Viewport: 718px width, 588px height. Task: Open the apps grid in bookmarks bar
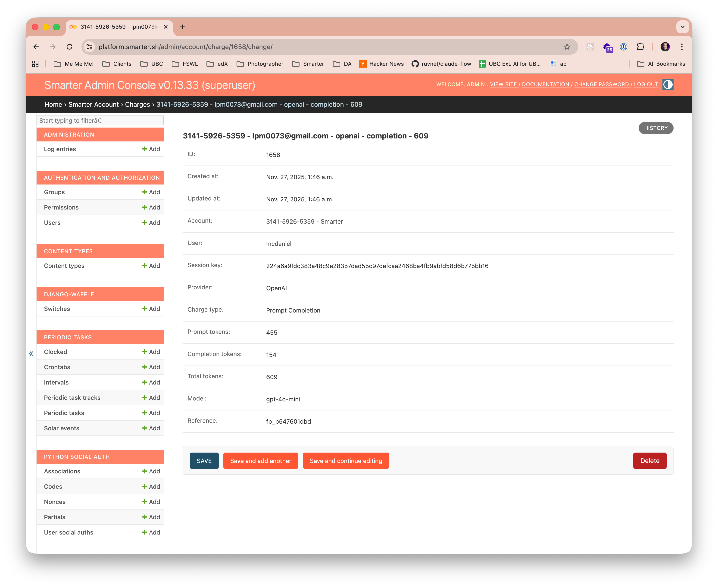[x=35, y=64]
